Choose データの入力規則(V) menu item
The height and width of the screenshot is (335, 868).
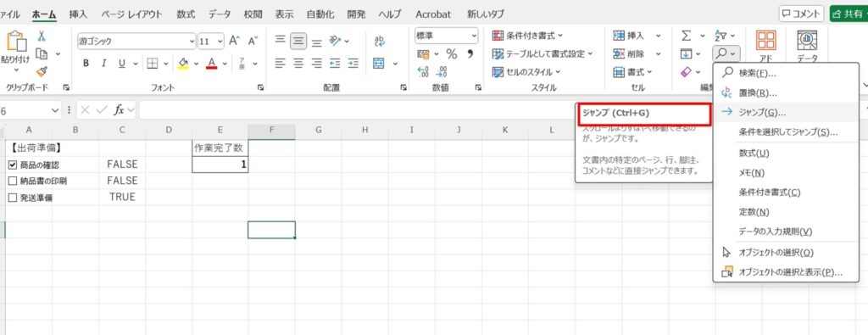(786, 232)
